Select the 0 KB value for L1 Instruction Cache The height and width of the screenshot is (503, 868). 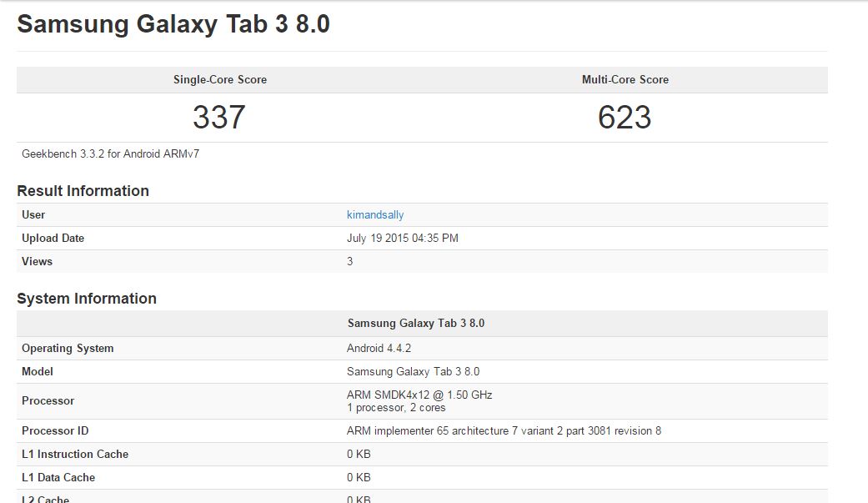tap(359, 455)
